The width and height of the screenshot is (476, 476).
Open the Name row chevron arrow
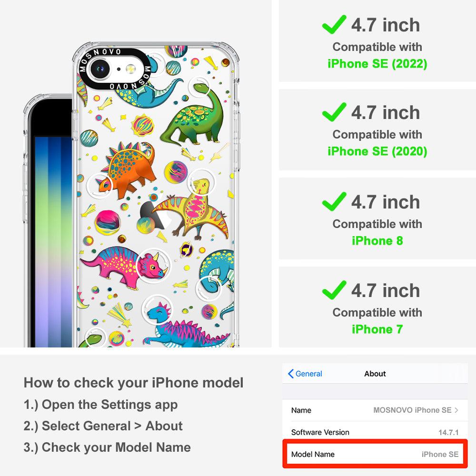point(456,410)
